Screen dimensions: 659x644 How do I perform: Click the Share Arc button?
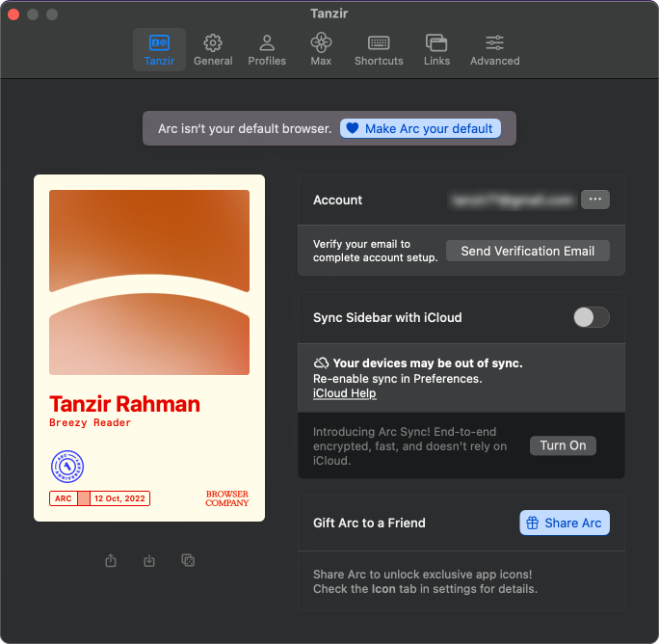564,523
